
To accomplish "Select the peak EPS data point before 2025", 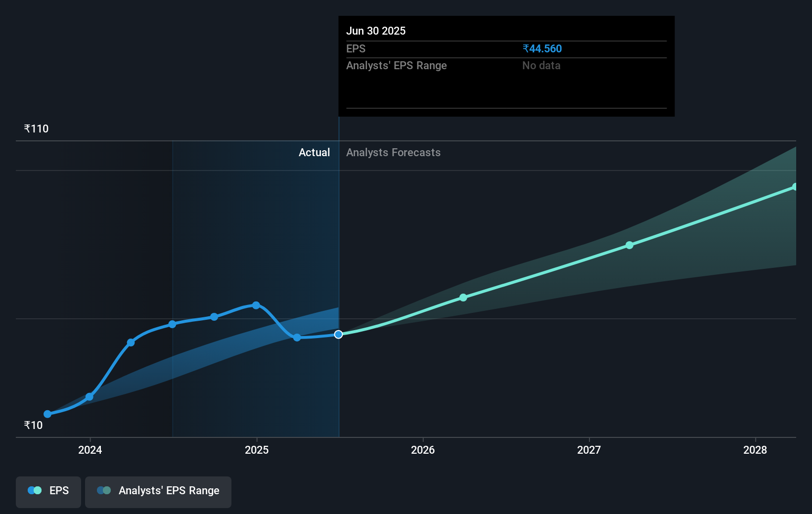I will pyautogui.click(x=256, y=305).
